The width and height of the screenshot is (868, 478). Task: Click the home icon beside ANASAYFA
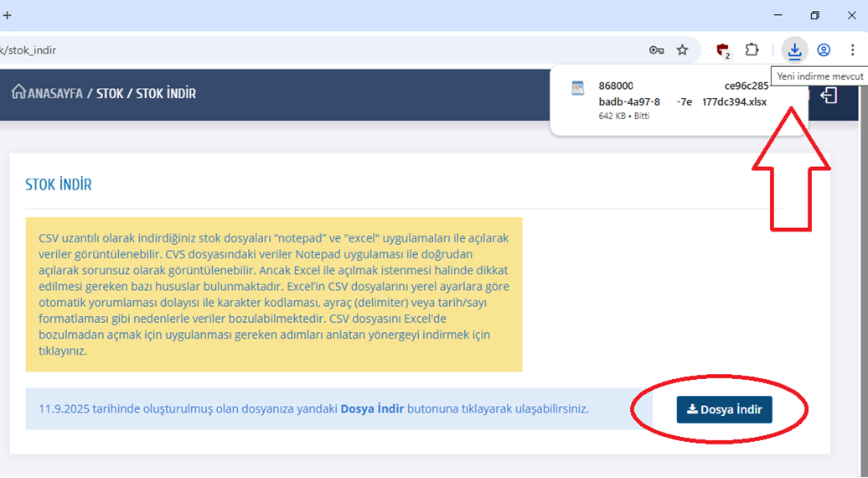tap(18, 92)
